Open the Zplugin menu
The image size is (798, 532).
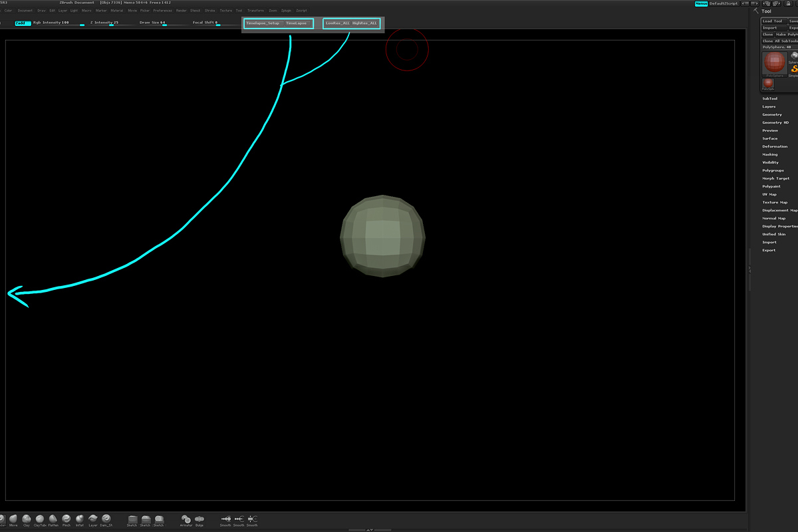286,11
